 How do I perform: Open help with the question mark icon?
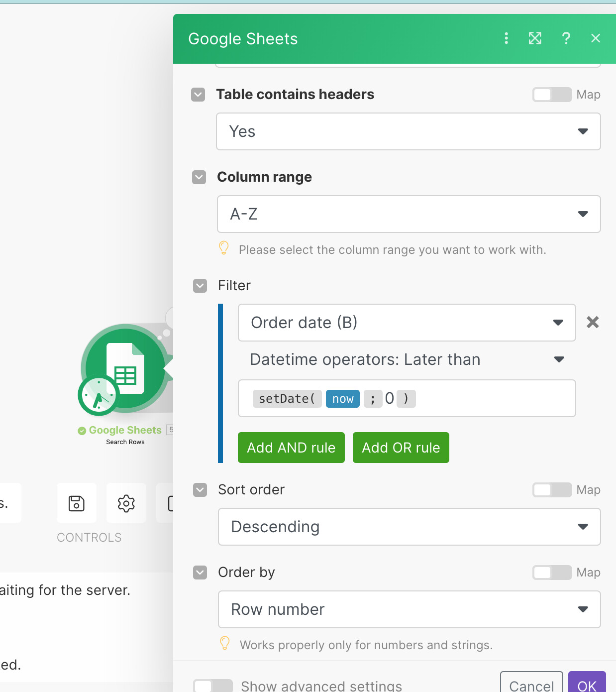coord(566,38)
